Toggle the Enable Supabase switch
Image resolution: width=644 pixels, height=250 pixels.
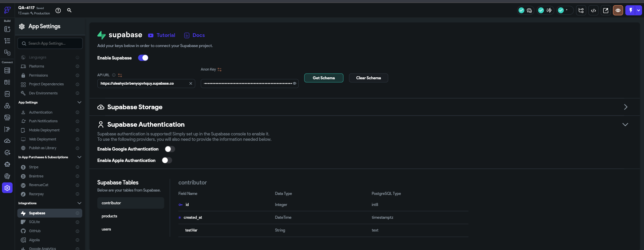point(143,58)
